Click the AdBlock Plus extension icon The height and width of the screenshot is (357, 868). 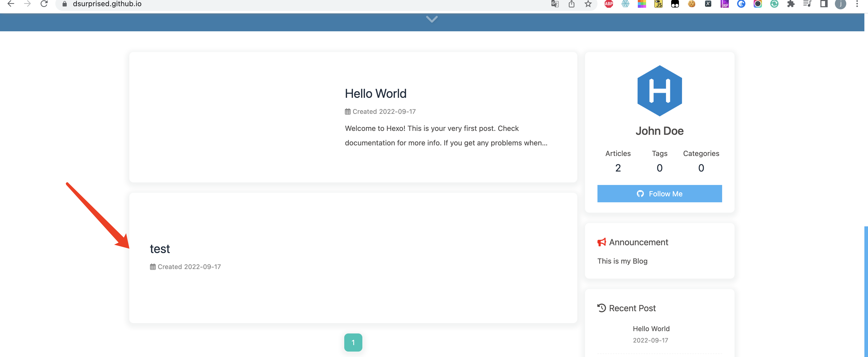(609, 4)
